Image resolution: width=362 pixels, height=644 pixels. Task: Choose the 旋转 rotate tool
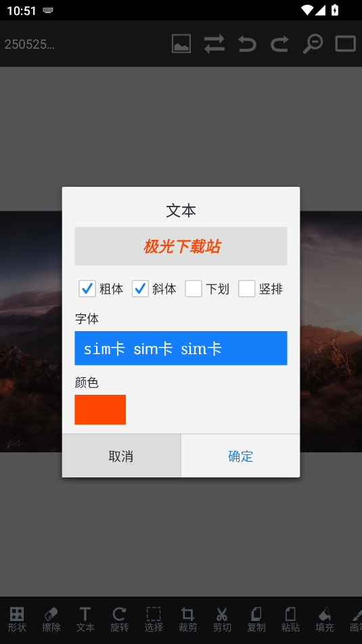click(x=120, y=620)
